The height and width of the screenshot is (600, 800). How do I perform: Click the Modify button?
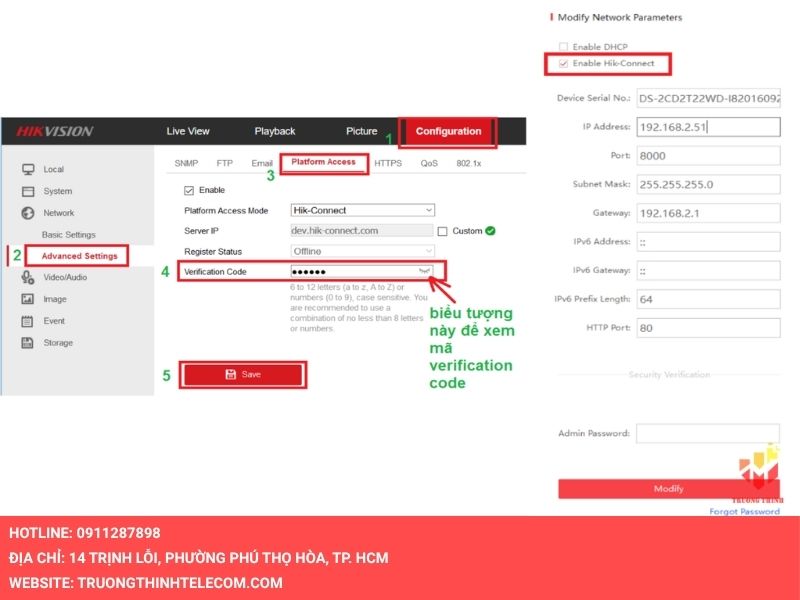[668, 489]
